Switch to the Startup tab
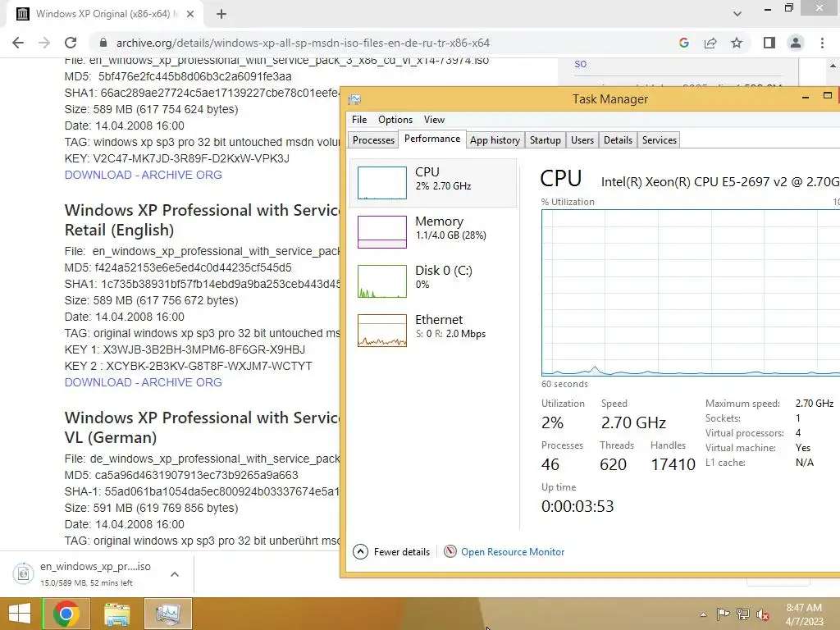 point(545,139)
